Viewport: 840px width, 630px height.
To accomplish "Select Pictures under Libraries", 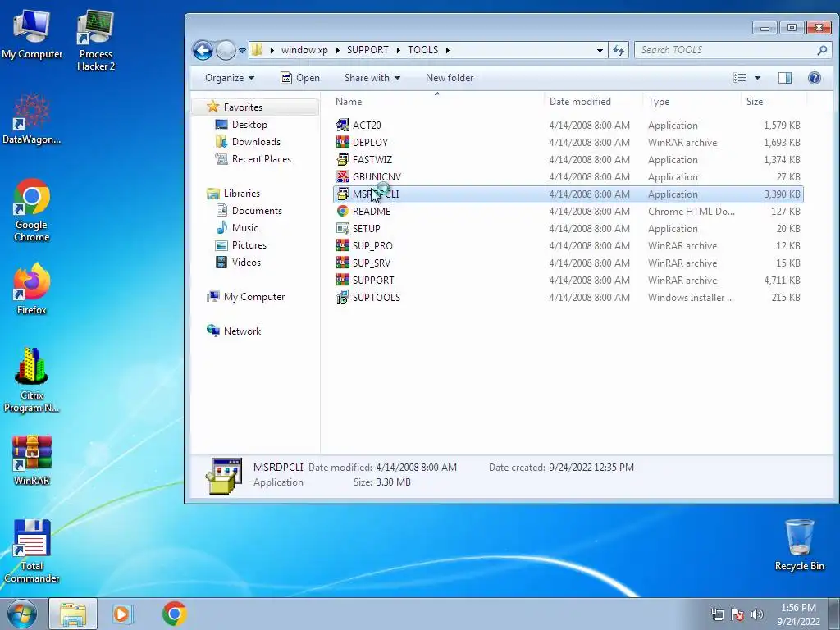I will coord(241,244).
